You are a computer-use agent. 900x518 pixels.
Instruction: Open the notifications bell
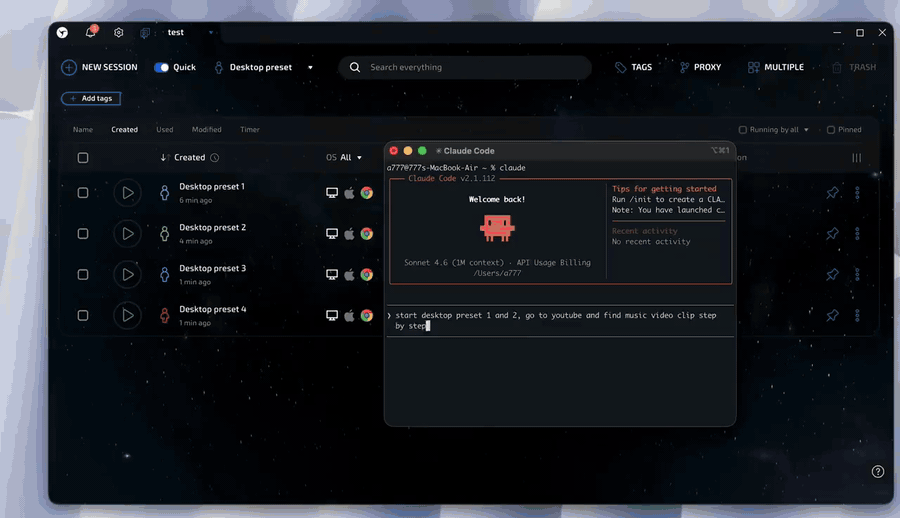click(90, 32)
